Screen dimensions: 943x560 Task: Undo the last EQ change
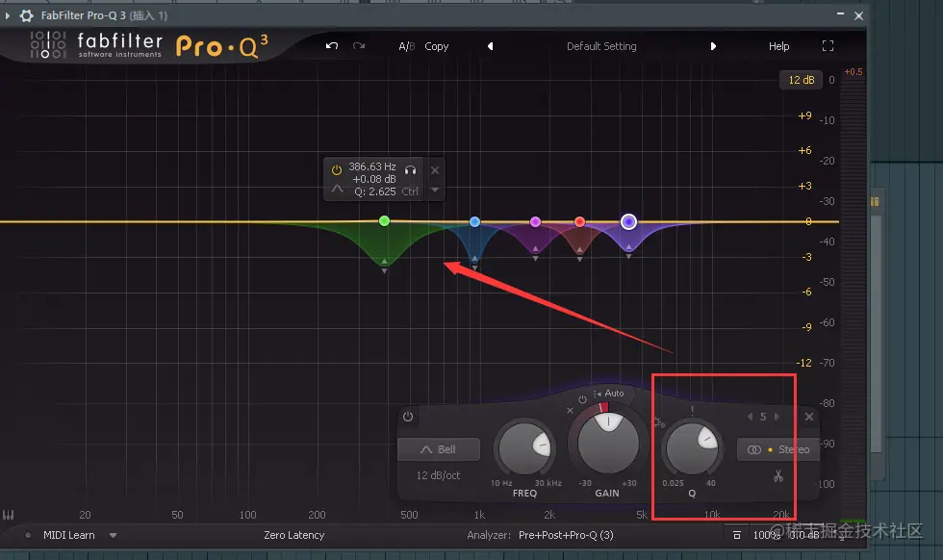[332, 46]
